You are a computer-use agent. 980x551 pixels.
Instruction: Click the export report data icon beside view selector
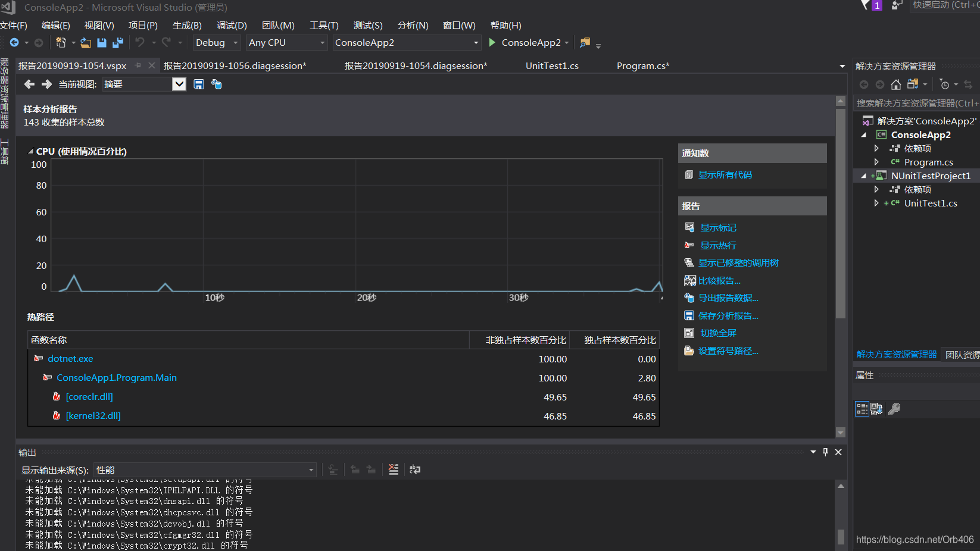pos(217,84)
